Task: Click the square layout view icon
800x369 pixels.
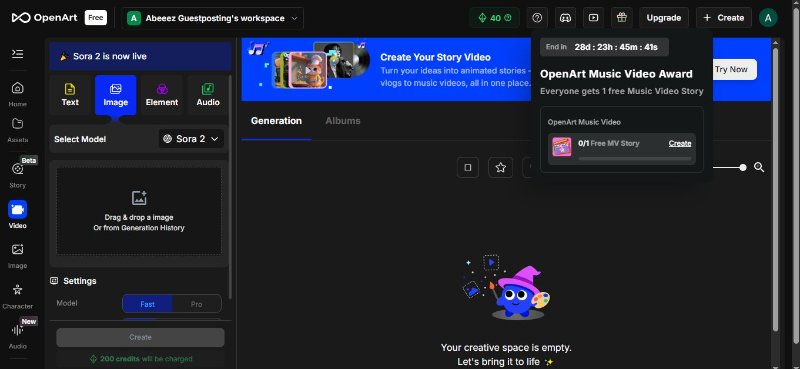Action: coord(468,167)
